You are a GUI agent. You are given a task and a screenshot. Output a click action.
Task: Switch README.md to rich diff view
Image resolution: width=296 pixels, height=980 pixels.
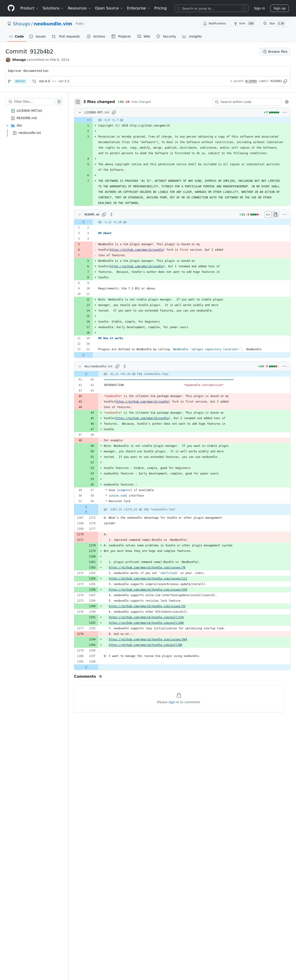point(275,215)
